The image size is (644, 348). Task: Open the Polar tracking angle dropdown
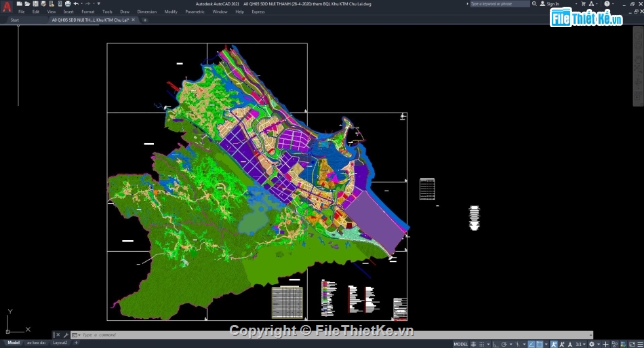pyautogui.click(x=511, y=344)
